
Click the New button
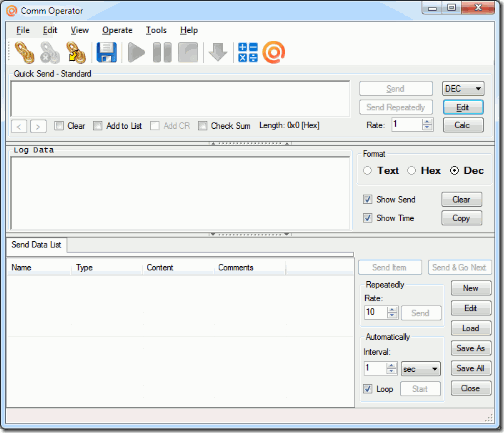[x=471, y=288]
